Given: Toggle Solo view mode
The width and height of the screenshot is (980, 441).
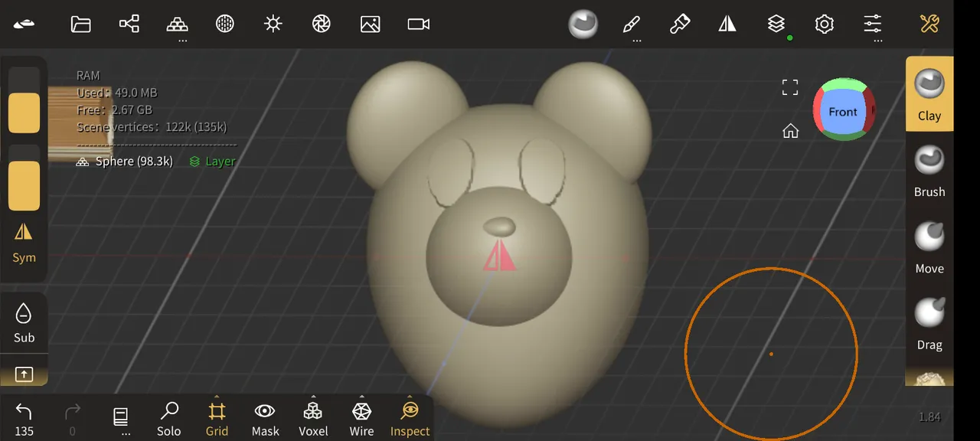Looking at the screenshot, I should pos(168,419).
